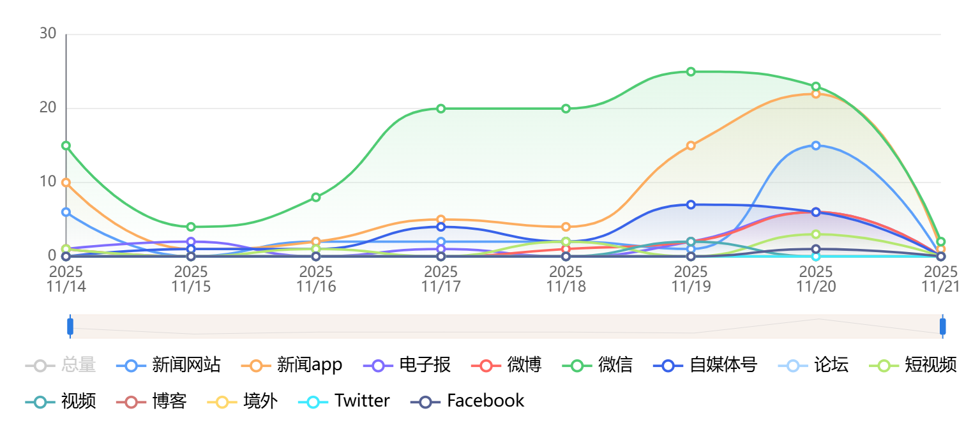The width and height of the screenshot is (980, 434).
Task: Toggle 博客 legend entry
Action: (151, 401)
